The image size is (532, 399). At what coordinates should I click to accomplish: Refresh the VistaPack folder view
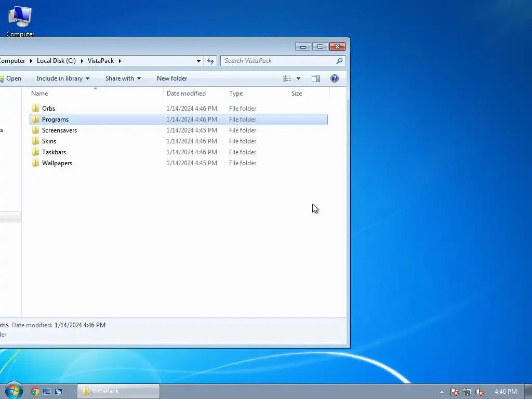pyautogui.click(x=210, y=61)
